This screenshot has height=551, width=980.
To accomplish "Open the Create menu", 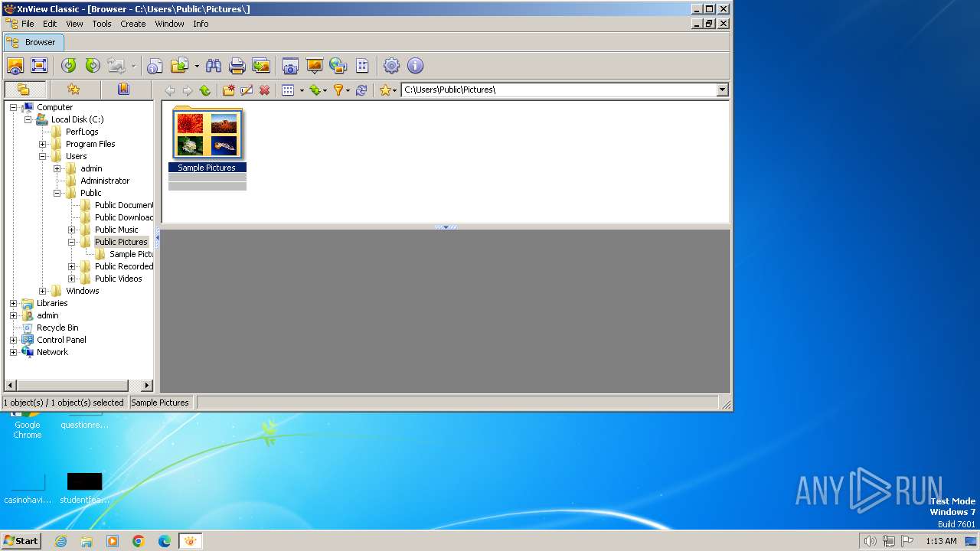I will point(132,24).
